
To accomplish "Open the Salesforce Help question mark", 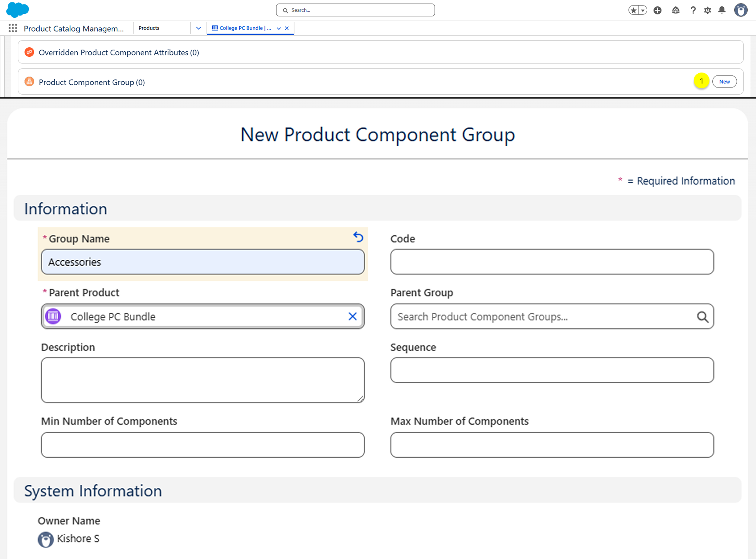I will 693,10.
